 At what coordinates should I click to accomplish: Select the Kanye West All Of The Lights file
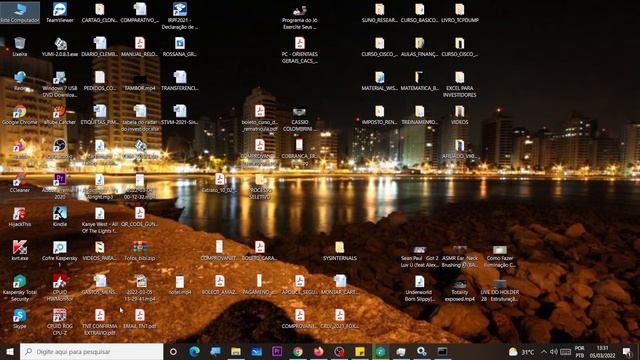tap(100, 220)
